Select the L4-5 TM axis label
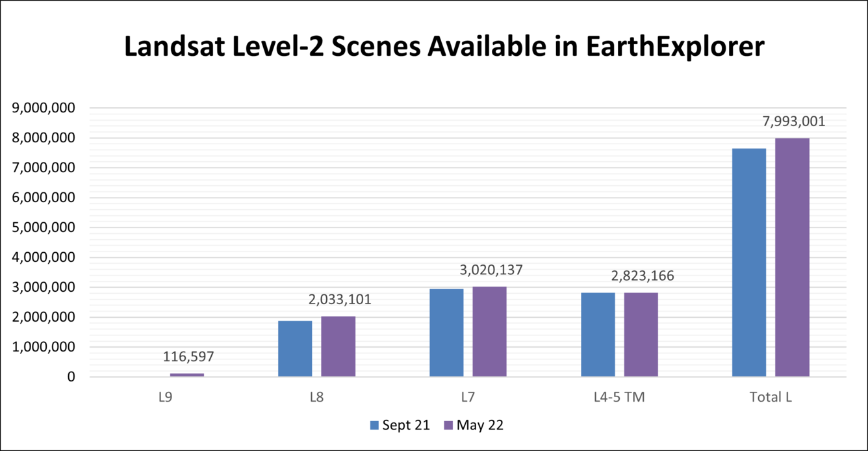Screen dimensions: 868x451 pyautogui.click(x=619, y=397)
